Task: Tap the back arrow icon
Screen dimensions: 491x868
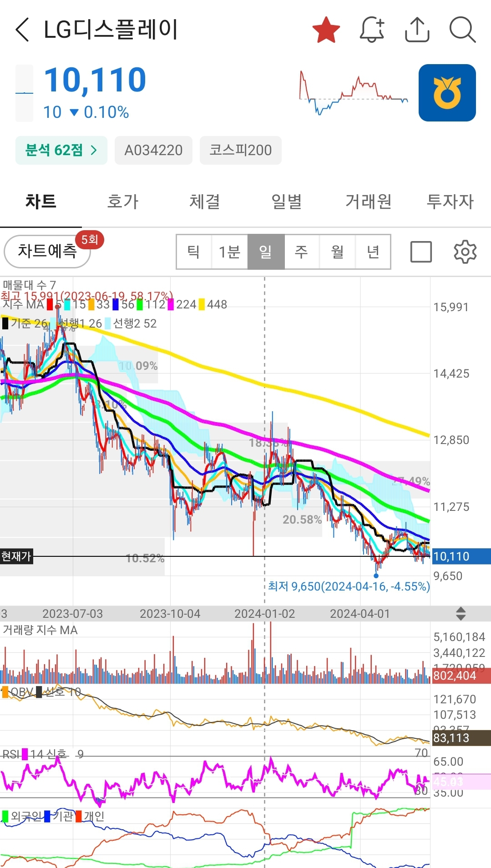Action: tap(22, 30)
